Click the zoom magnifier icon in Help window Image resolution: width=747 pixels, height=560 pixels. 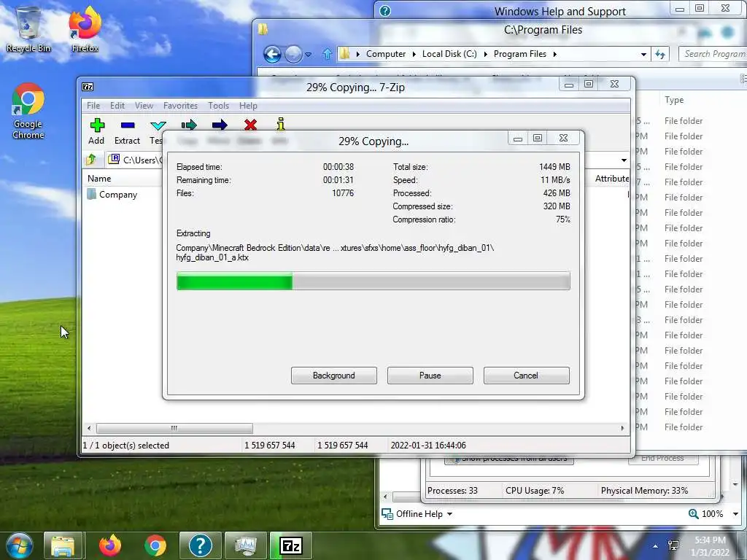coord(693,514)
